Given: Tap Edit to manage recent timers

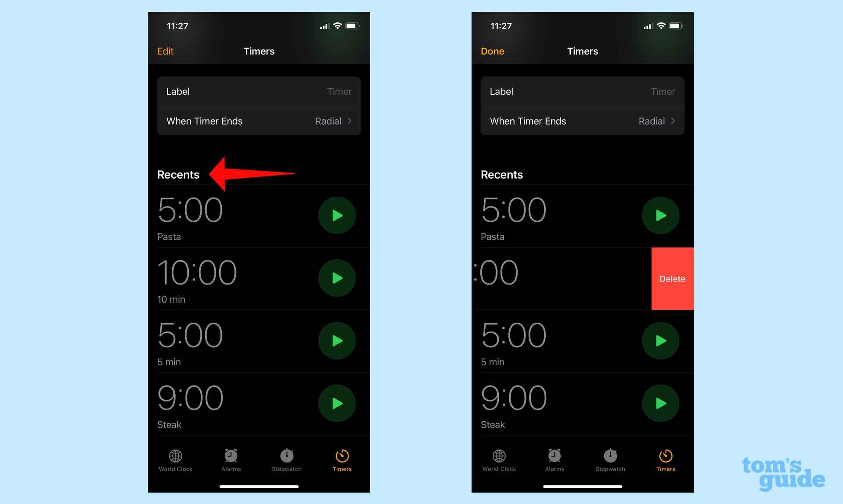Looking at the screenshot, I should (166, 51).
